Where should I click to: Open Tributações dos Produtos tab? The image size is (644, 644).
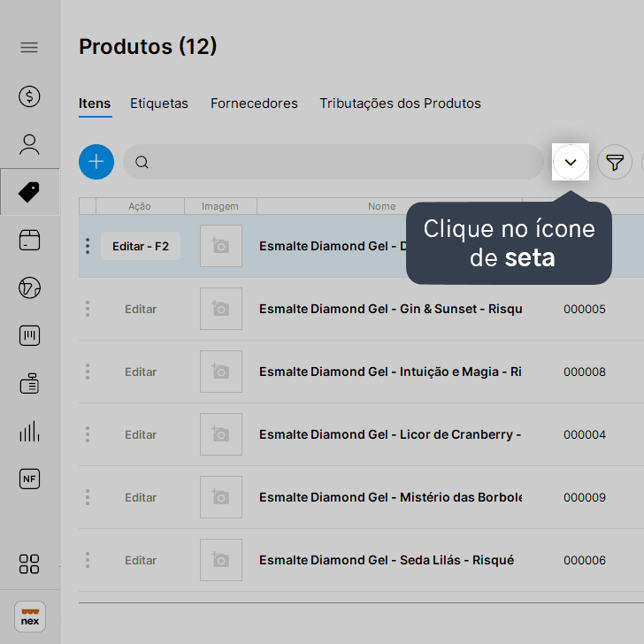[400, 103]
